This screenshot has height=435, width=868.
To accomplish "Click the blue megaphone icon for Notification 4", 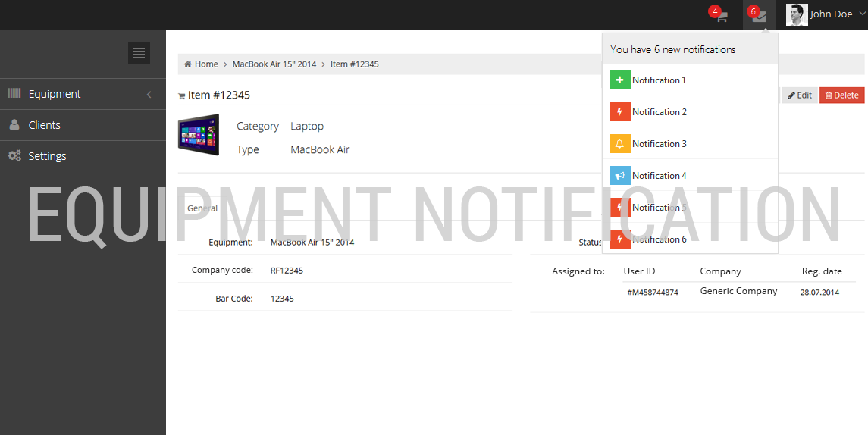I will point(620,176).
